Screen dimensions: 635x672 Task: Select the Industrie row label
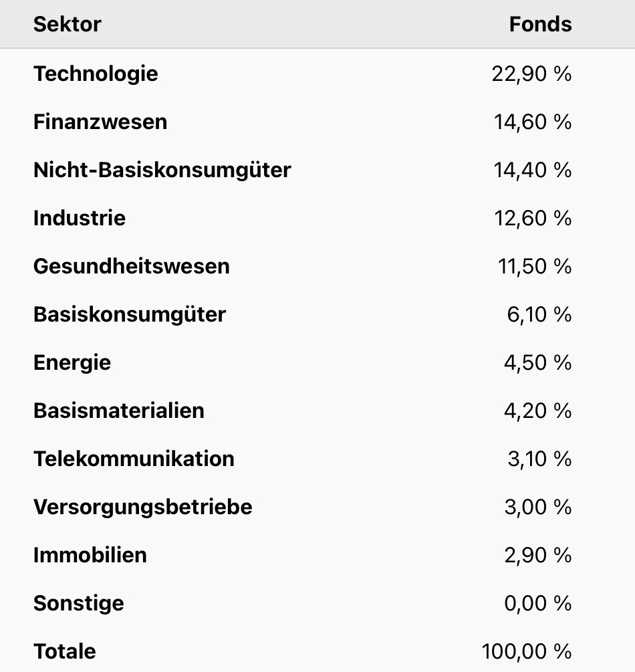pyautogui.click(x=80, y=218)
